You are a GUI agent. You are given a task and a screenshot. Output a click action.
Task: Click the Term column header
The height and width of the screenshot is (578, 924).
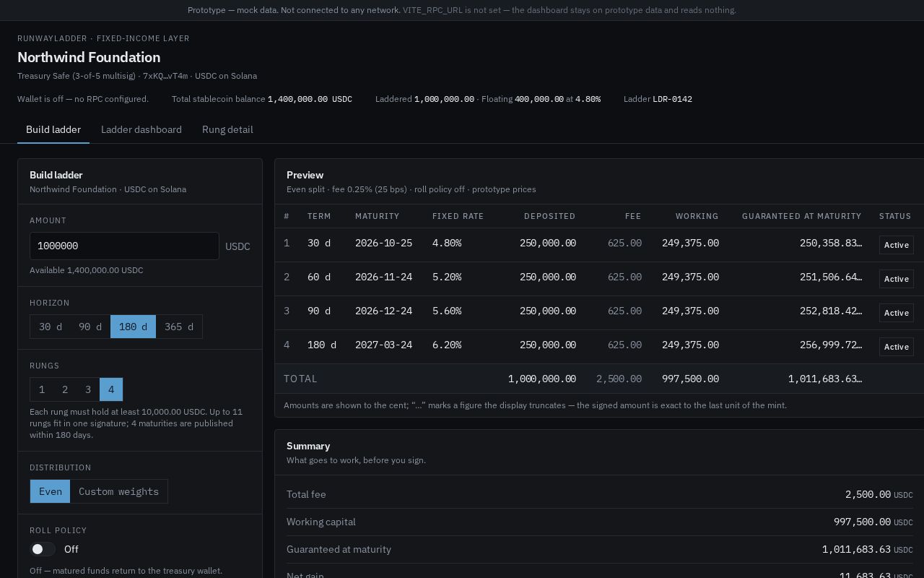pos(319,216)
